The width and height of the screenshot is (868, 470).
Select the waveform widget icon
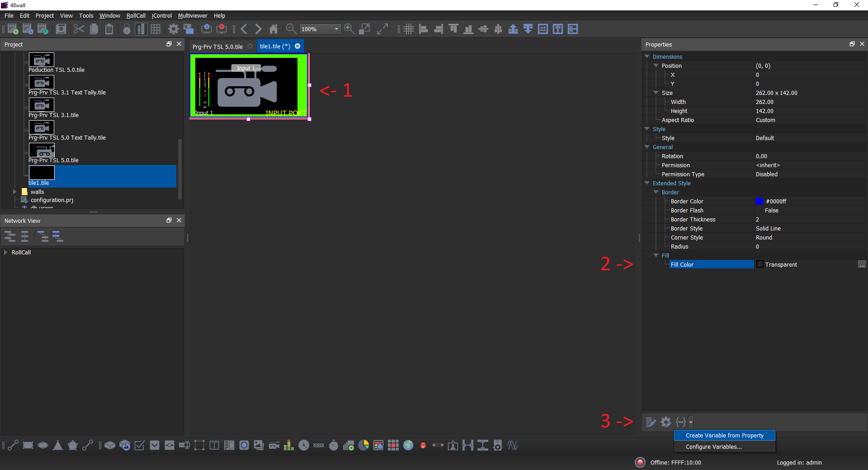pos(513,446)
